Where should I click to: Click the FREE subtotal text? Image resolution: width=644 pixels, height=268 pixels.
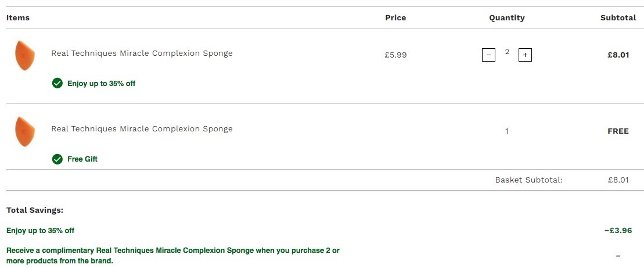coord(618,131)
